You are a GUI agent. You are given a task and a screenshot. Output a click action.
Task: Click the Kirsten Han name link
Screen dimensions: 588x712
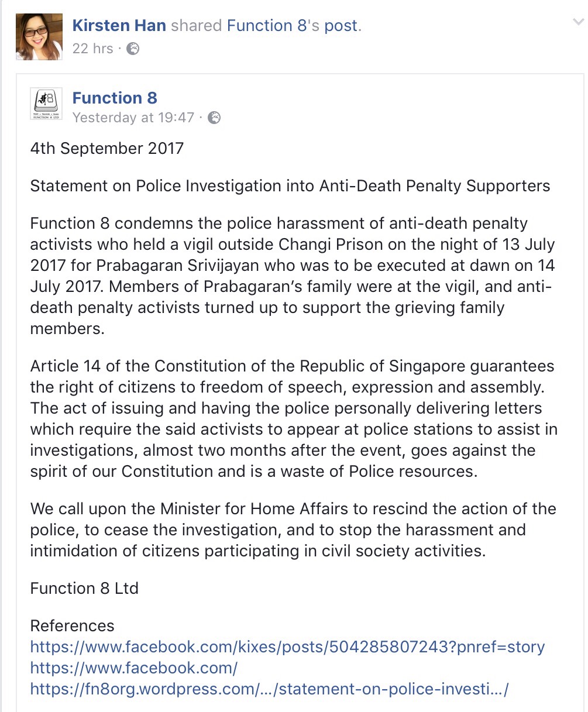(119, 26)
